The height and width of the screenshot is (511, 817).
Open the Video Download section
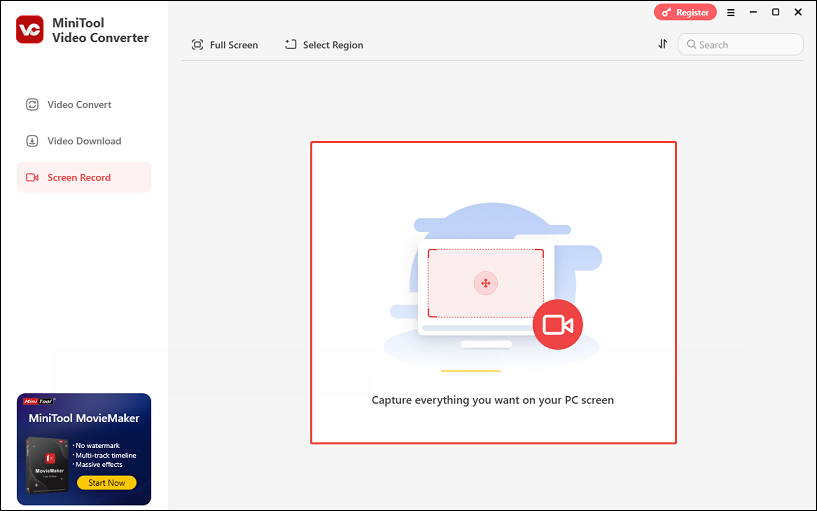click(73, 141)
